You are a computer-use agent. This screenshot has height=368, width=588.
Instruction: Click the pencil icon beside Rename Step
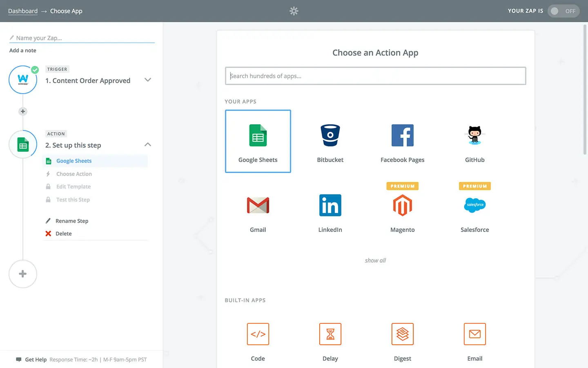coord(48,221)
